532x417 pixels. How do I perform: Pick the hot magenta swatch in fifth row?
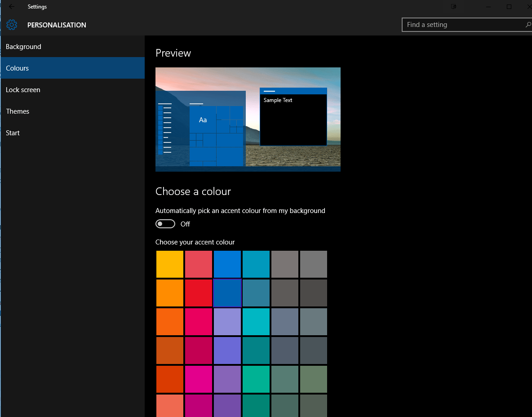pyautogui.click(x=199, y=379)
